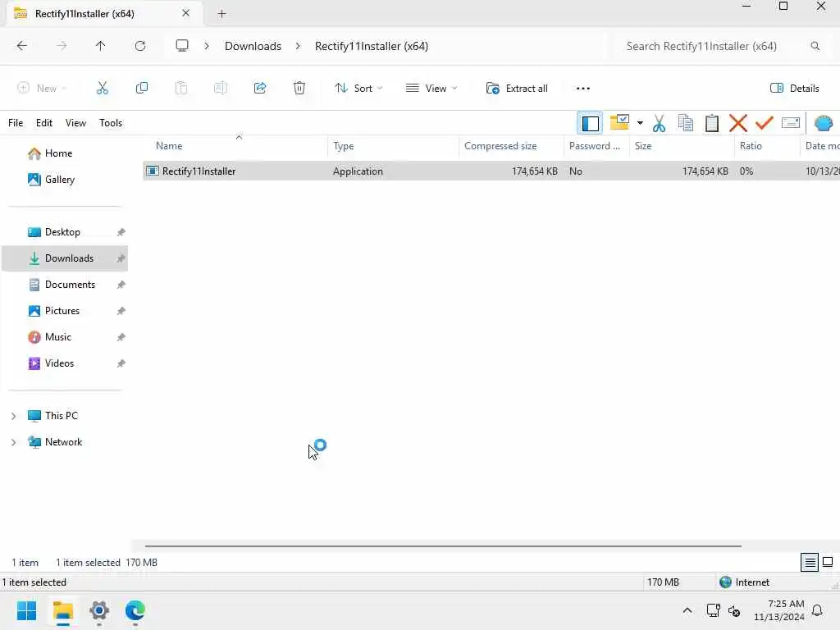Click the command bar Cut scissors icon
The height and width of the screenshot is (630, 840).
pyautogui.click(x=103, y=89)
